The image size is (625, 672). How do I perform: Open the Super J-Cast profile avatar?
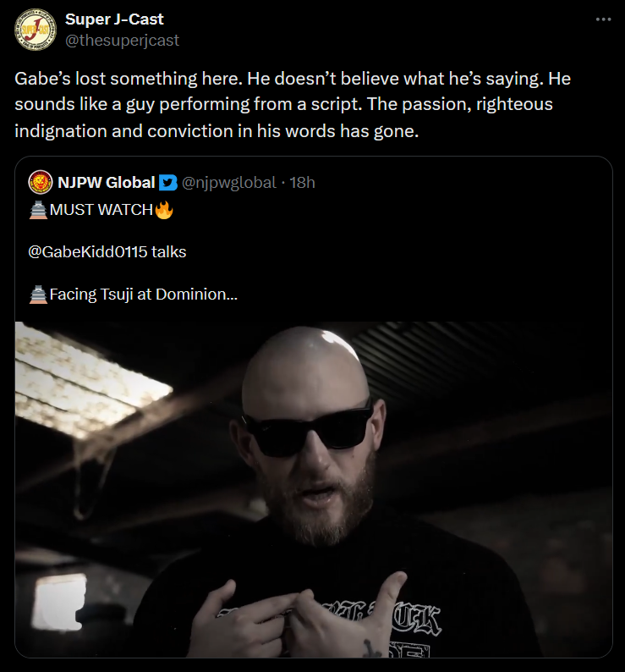pos(36,30)
